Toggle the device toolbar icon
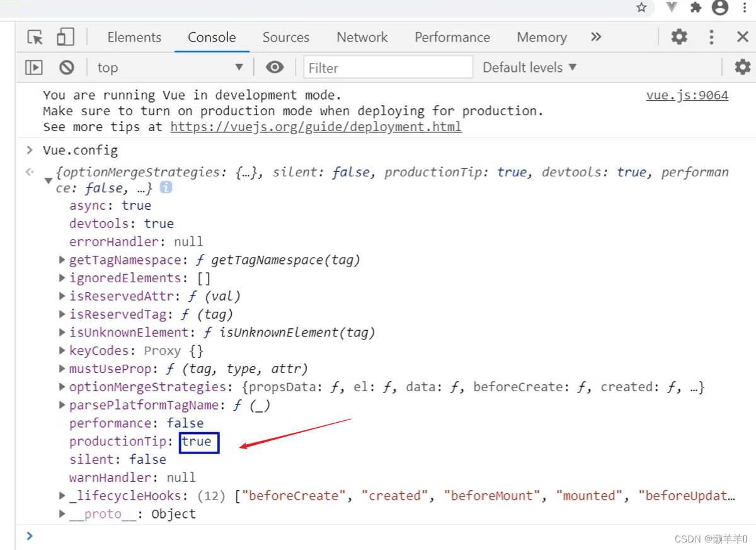The image size is (756, 550). 65,37
